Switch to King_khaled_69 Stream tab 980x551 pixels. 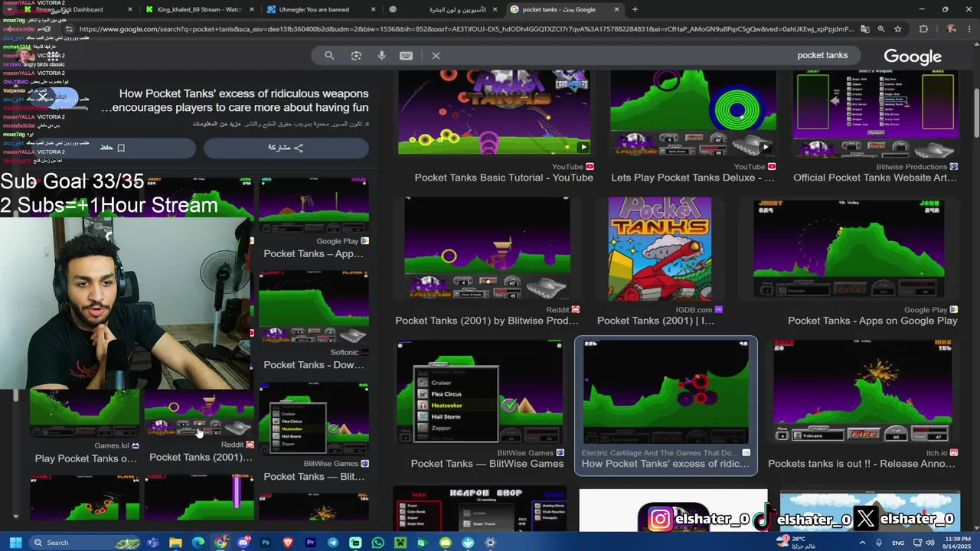(199, 9)
